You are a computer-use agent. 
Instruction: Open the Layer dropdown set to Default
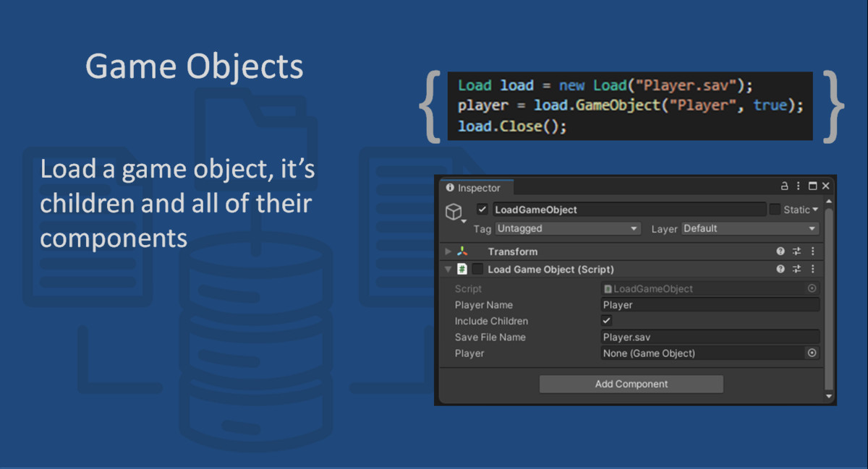coord(748,228)
